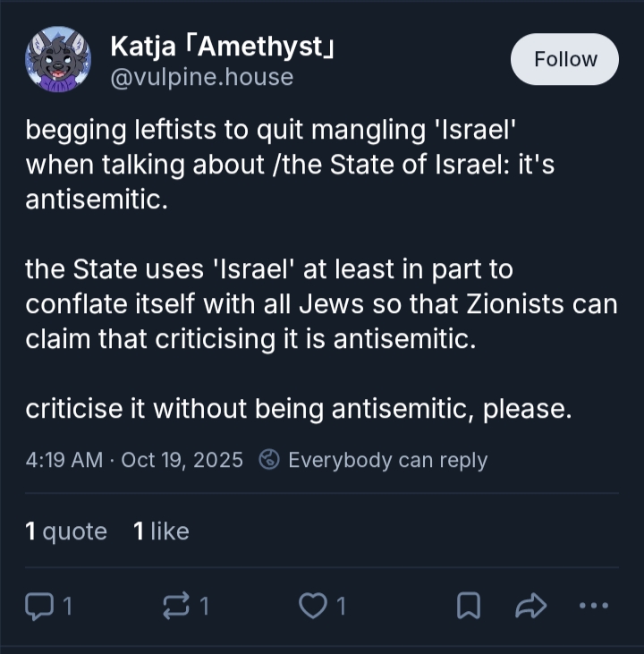Open Katja's fox avatar picture

coord(59,60)
